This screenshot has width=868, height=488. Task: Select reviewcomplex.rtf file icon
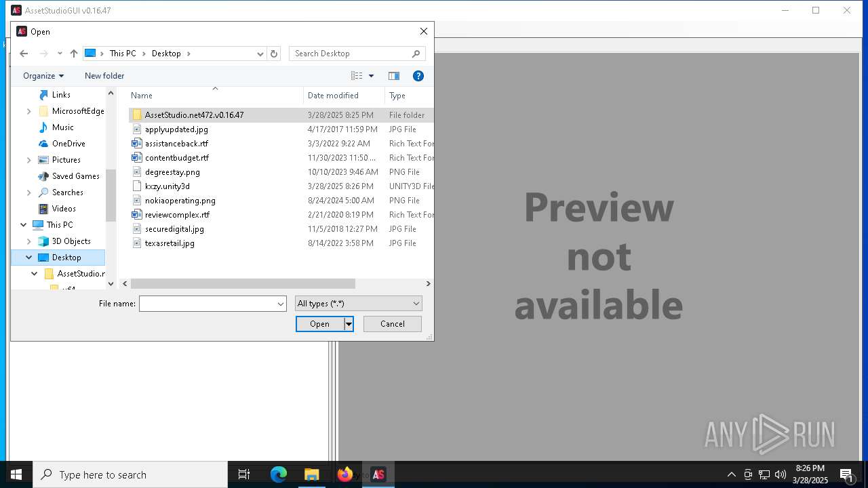coord(137,215)
